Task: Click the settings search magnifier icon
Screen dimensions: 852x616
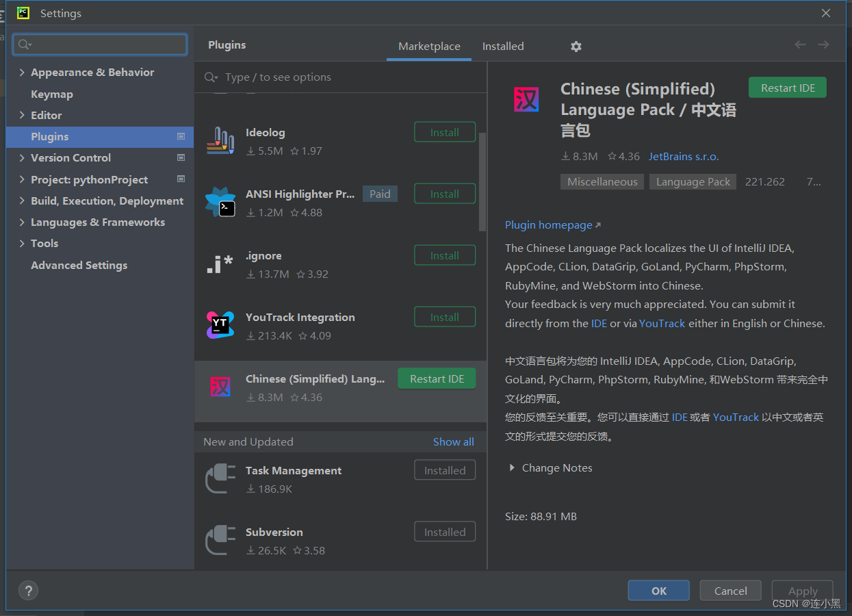Action: coord(25,44)
